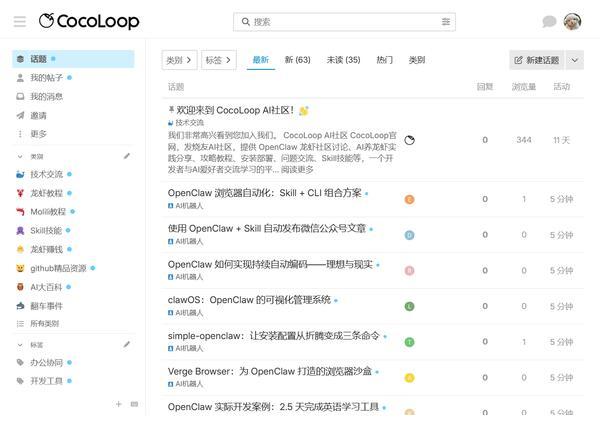Switch to the 热门 tab

click(x=384, y=60)
